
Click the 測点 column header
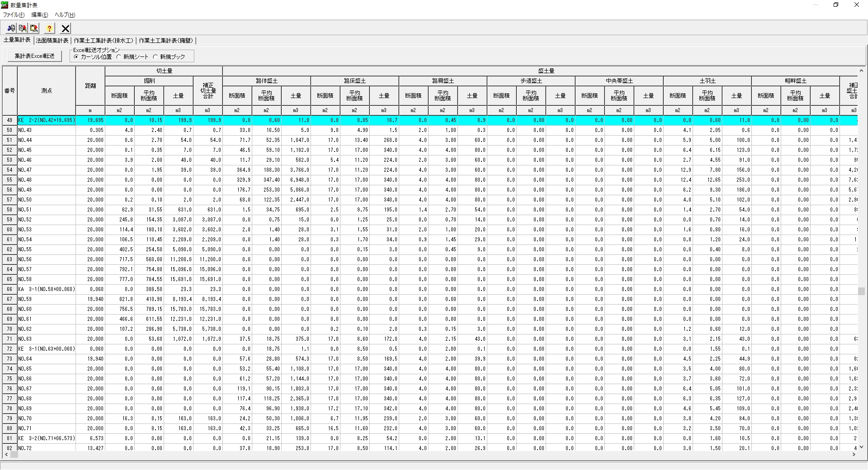pos(47,90)
